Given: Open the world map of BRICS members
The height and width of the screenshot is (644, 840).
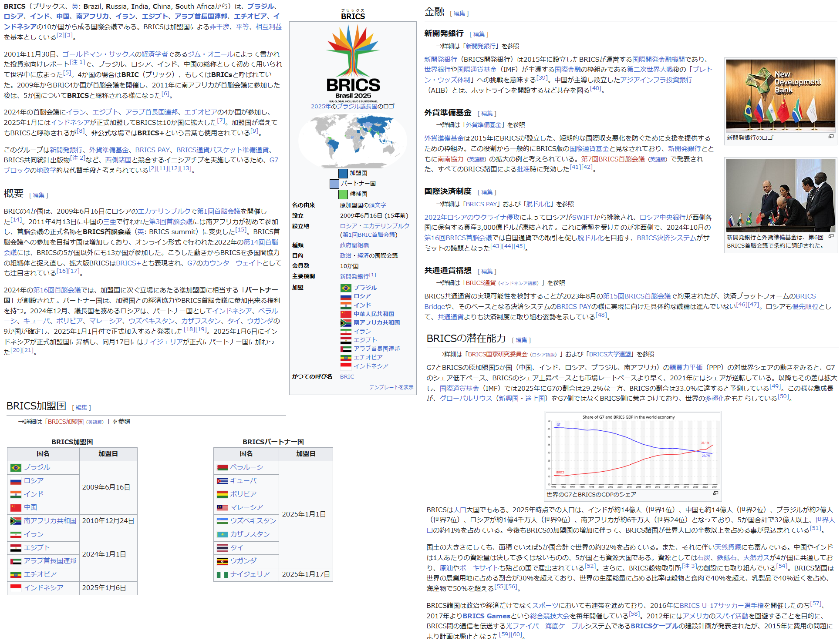Looking at the screenshot, I should [x=353, y=140].
